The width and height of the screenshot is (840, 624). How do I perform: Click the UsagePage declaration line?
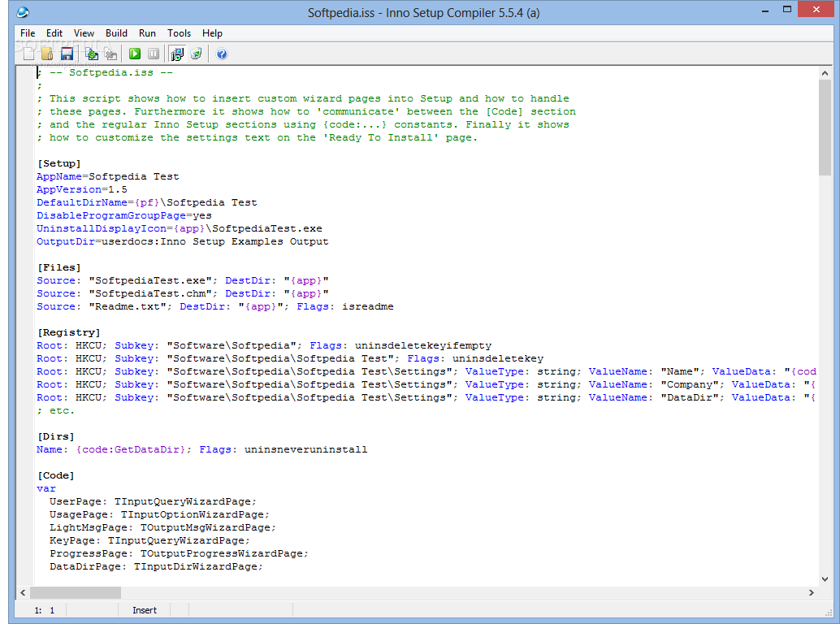click(160, 514)
